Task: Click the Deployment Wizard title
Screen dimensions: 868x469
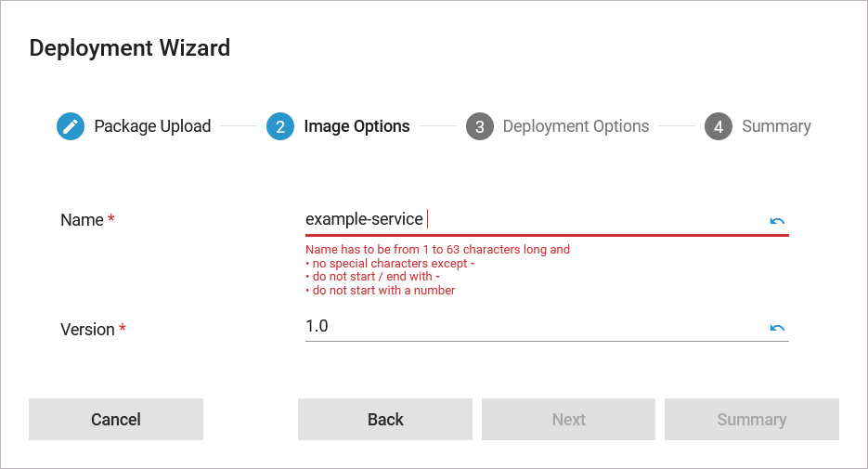Action: coord(130,48)
